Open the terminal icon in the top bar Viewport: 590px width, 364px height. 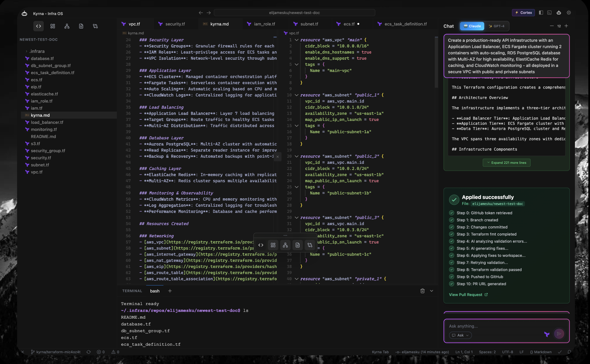(550, 12)
